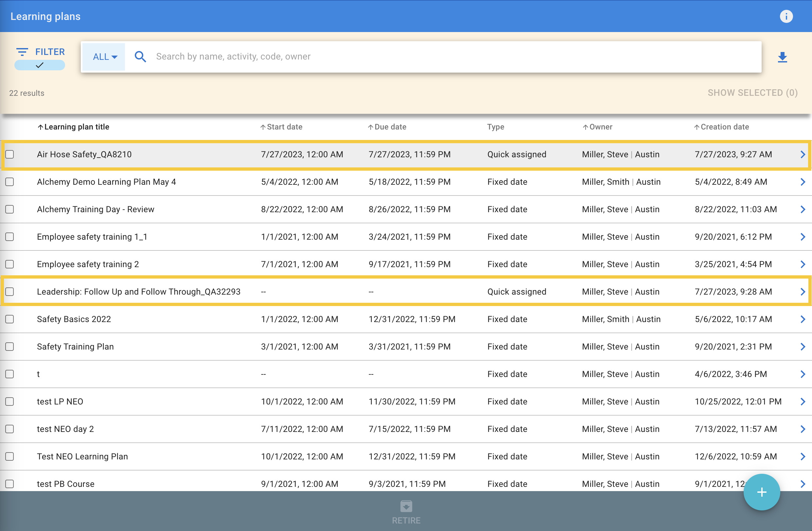Click the Start date sort arrow
The width and height of the screenshot is (812, 531).
(263, 127)
